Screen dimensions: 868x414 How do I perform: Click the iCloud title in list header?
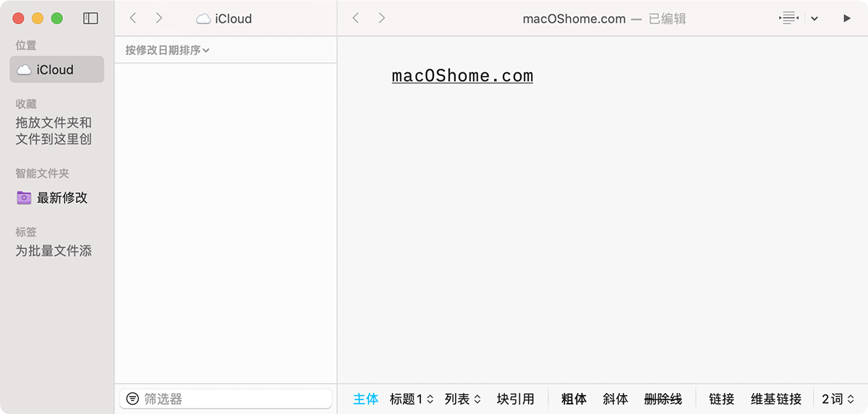click(234, 19)
